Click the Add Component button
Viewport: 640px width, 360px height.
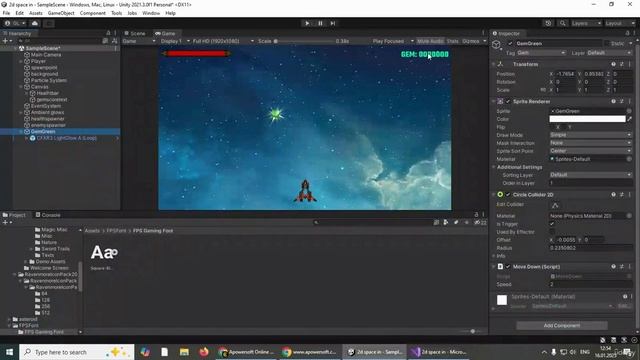click(562, 325)
